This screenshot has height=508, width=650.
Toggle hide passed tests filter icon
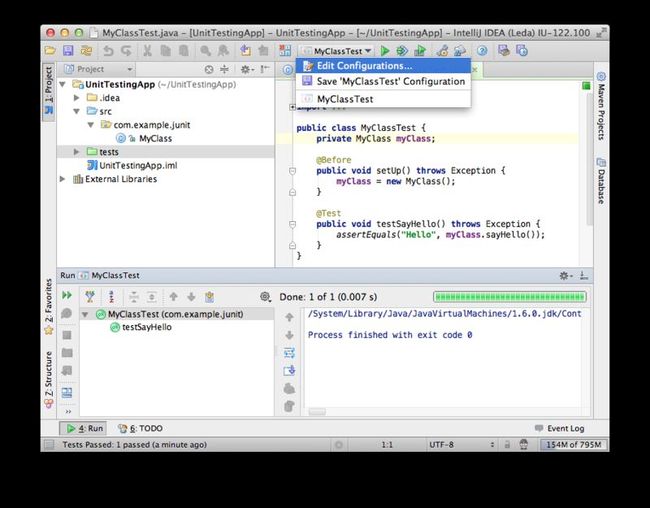point(90,297)
